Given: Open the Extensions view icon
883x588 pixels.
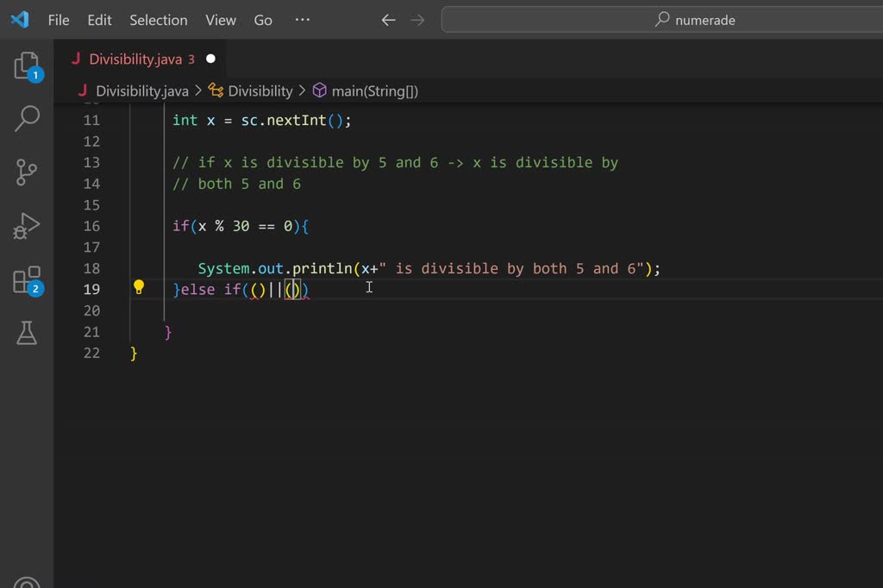Looking at the screenshot, I should 27,280.
